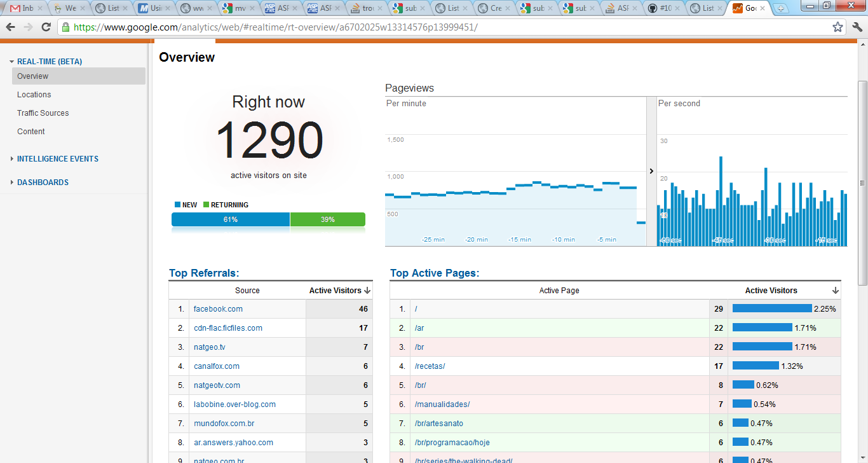Sort referrals by Active Visitors column
868x463 pixels.
(340, 291)
